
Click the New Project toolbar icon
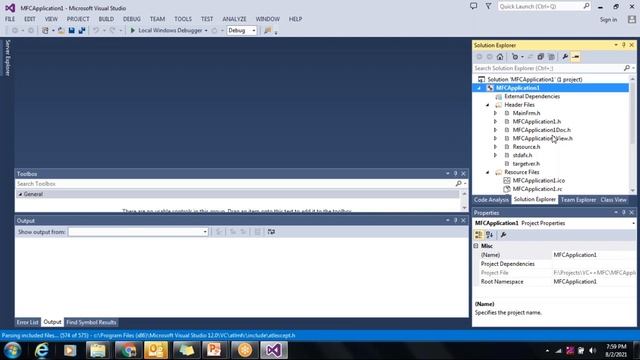click(45, 31)
